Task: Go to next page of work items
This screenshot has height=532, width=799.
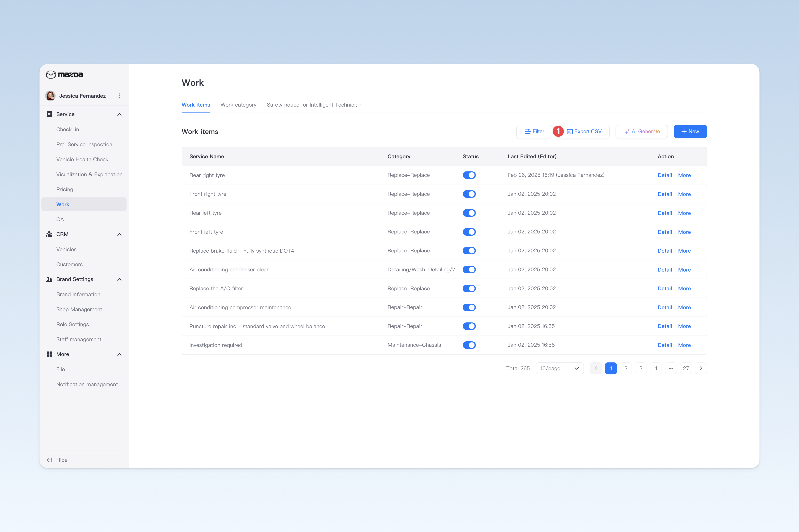Action: (701, 368)
